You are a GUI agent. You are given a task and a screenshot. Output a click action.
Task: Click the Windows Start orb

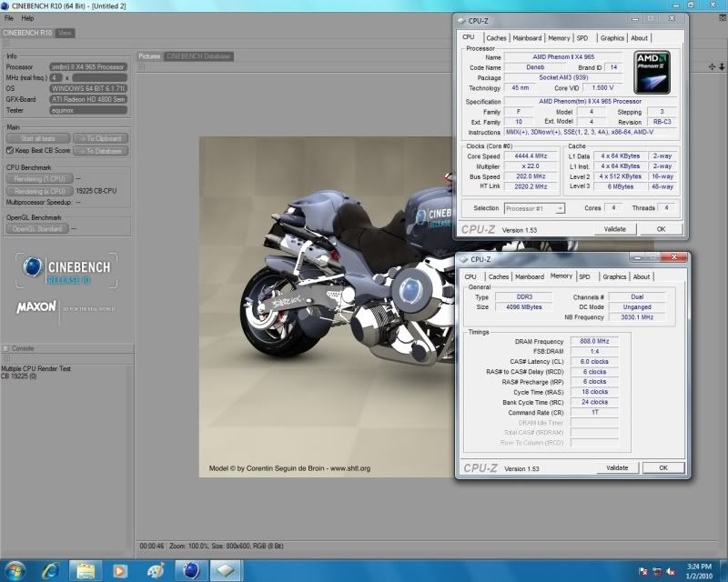point(15,571)
